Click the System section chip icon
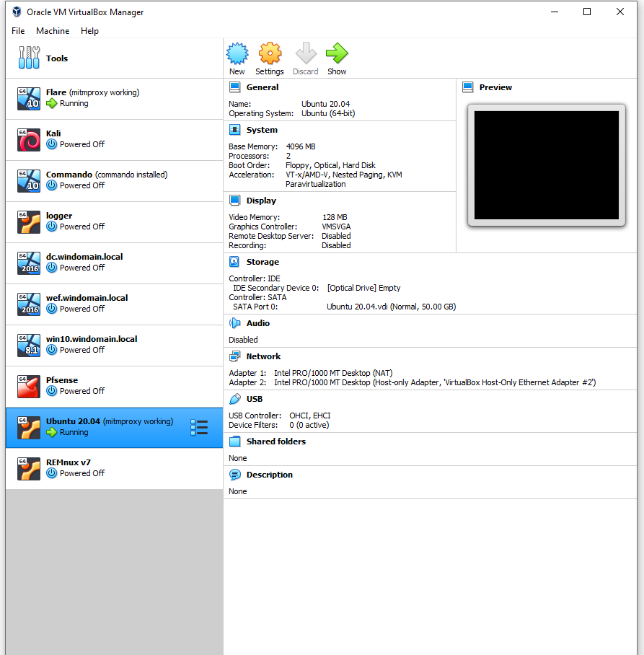Viewport: 644px width, 655px height. click(x=234, y=130)
